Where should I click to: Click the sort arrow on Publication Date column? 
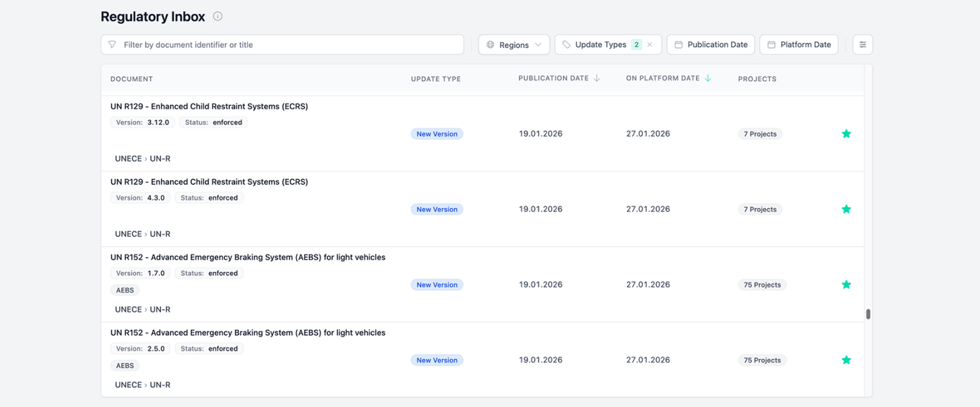[598, 78]
